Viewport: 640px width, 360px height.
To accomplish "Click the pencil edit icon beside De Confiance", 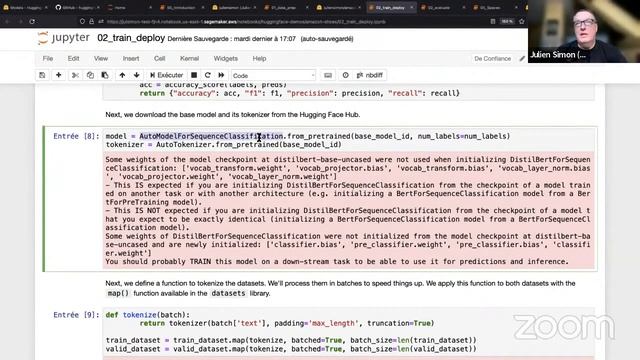I will (522, 59).
